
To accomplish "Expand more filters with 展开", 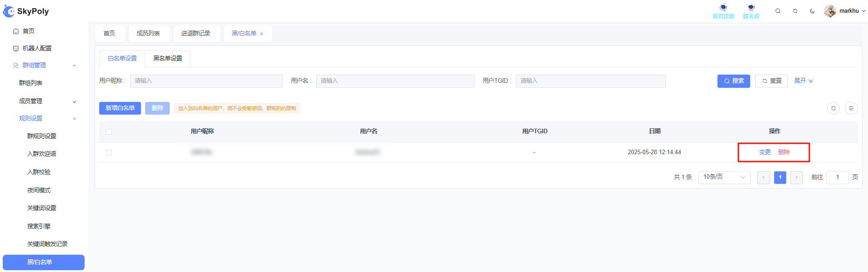I will (803, 81).
